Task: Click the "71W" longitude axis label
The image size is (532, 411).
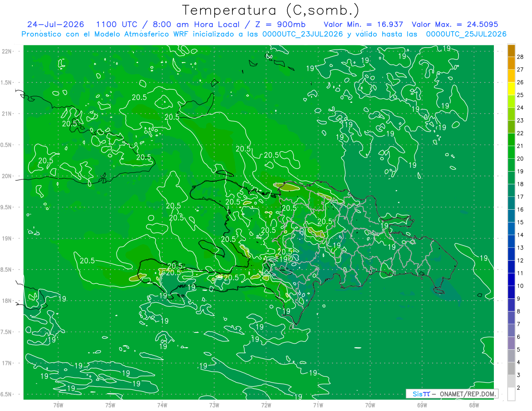Action: (318, 405)
